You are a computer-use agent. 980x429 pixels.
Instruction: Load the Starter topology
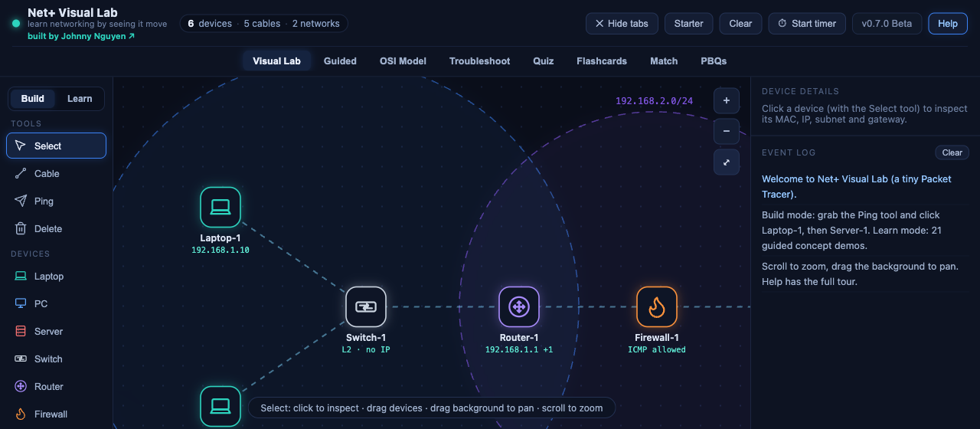coord(689,24)
